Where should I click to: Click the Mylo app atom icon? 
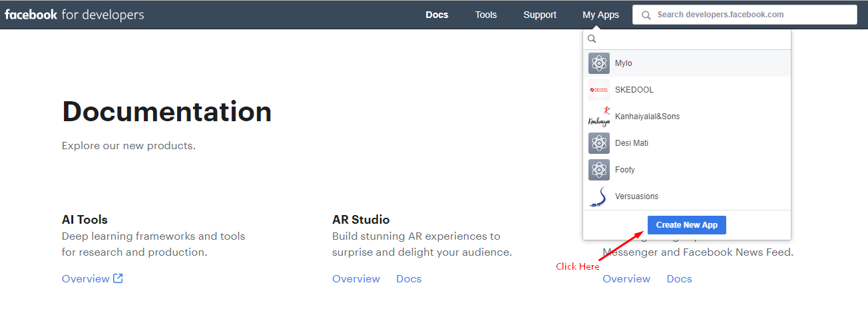pos(599,63)
